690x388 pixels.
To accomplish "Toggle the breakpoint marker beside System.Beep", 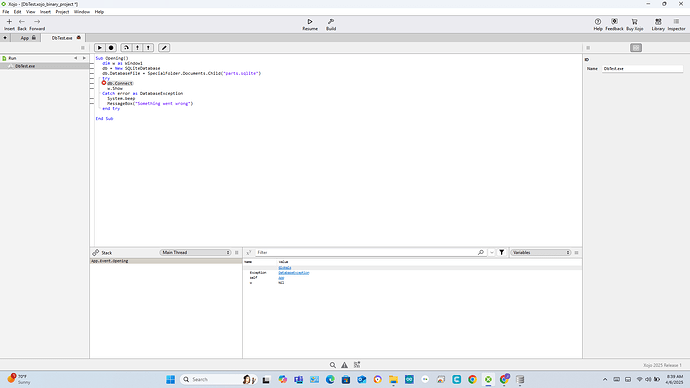I will click(x=92, y=99).
